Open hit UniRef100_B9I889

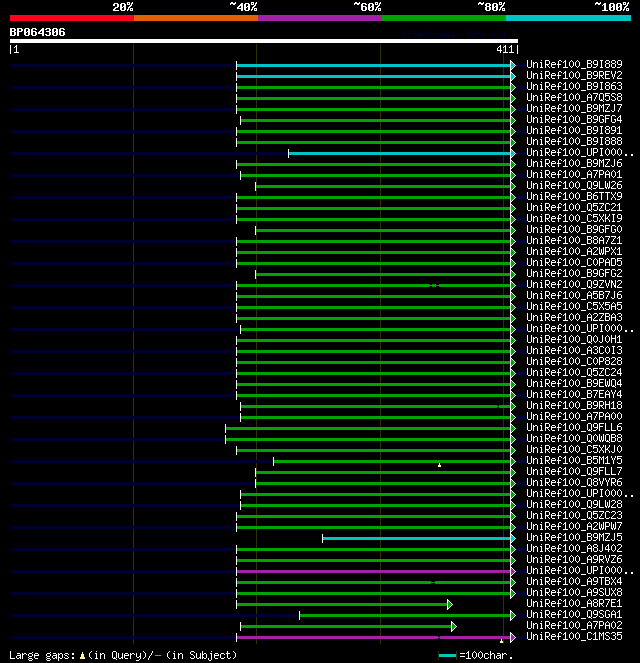pos(574,64)
